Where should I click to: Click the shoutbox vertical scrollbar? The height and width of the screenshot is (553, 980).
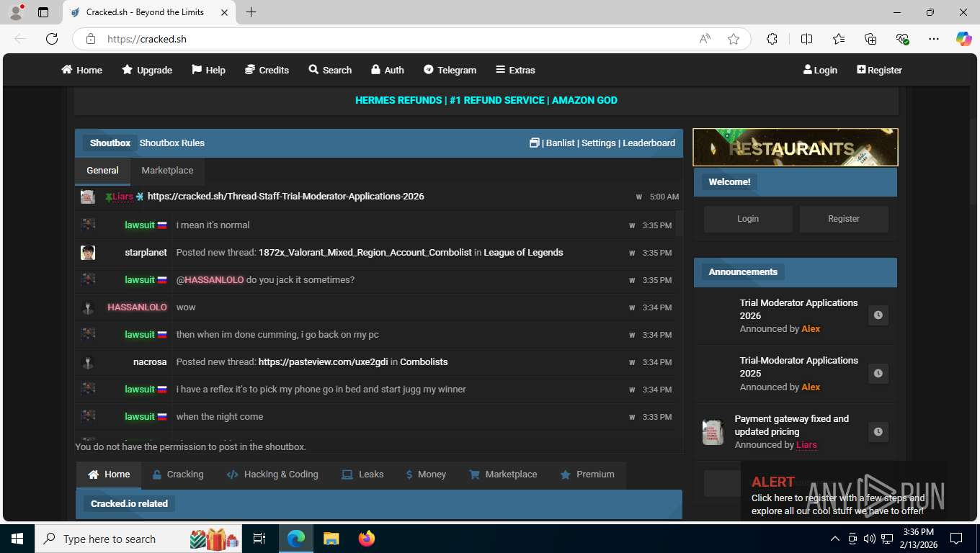coord(678,224)
